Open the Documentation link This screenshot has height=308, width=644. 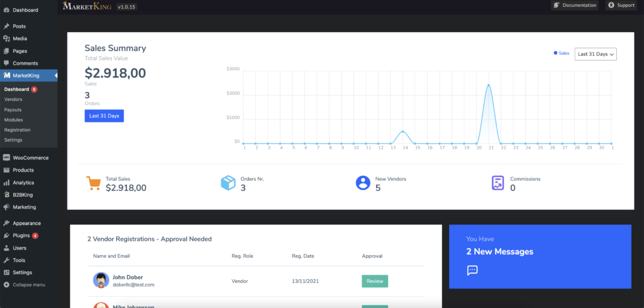pyautogui.click(x=575, y=5)
